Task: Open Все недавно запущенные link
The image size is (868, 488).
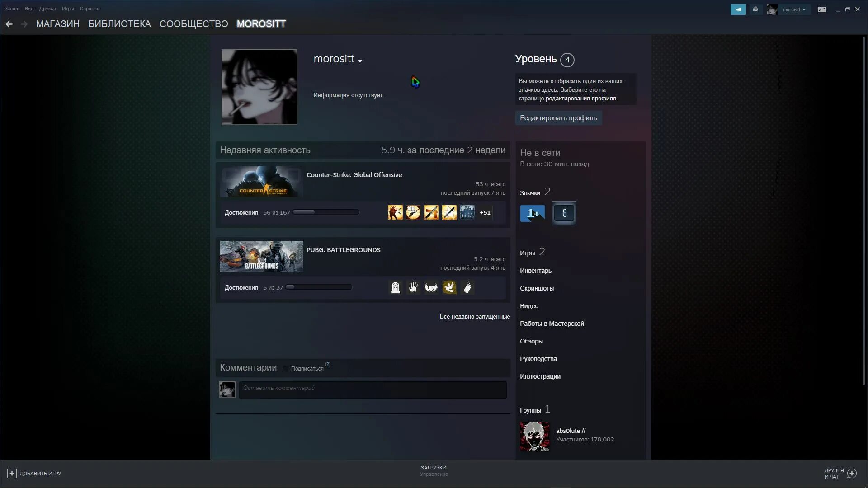Action: (x=475, y=316)
